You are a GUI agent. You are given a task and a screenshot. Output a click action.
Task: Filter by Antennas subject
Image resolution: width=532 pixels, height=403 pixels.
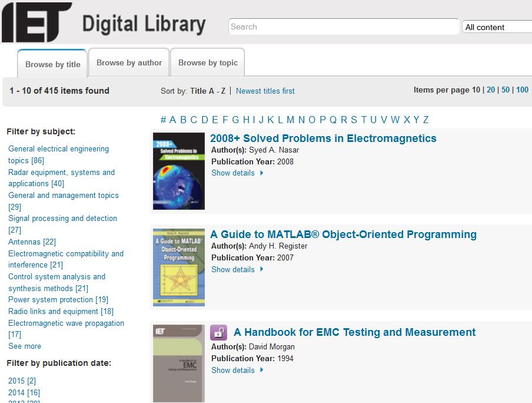pos(32,242)
